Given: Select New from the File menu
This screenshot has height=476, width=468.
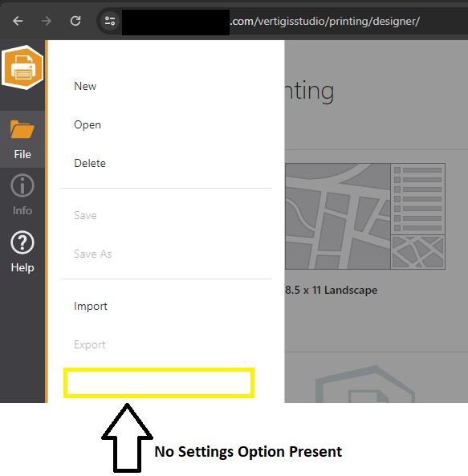Looking at the screenshot, I should [85, 86].
